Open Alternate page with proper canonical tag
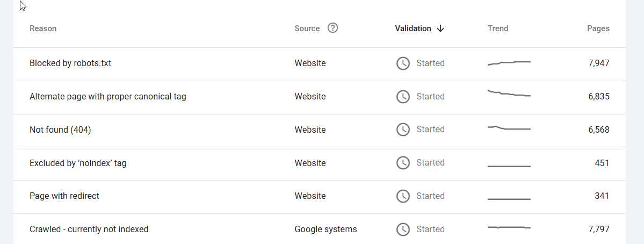Image resolution: width=644 pixels, height=244 pixels. click(x=107, y=97)
